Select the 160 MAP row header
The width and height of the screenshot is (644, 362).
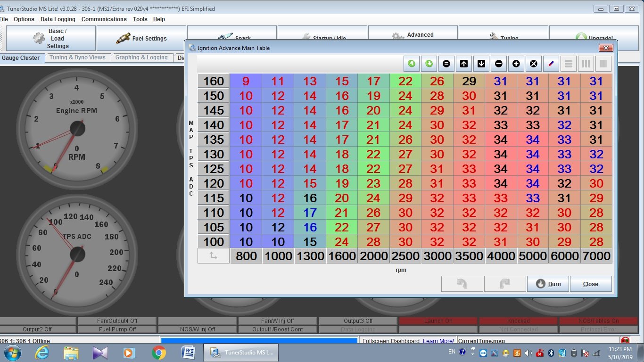[214, 81]
